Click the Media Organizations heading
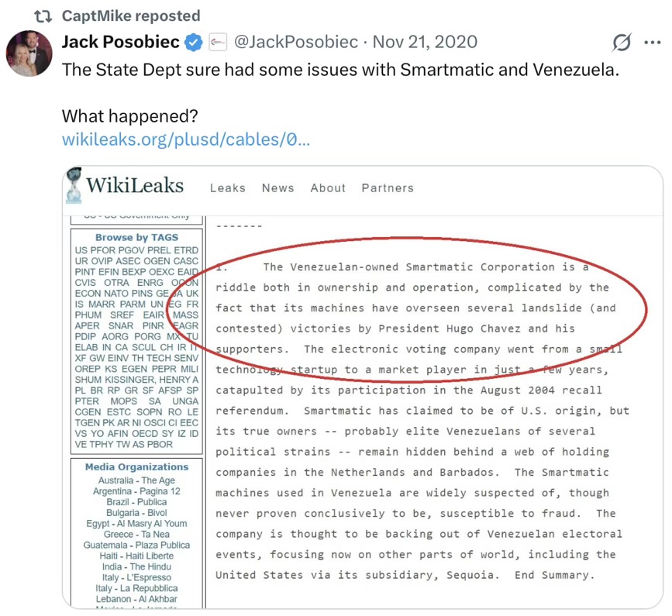Screen dimensions: 672x616 [136, 467]
